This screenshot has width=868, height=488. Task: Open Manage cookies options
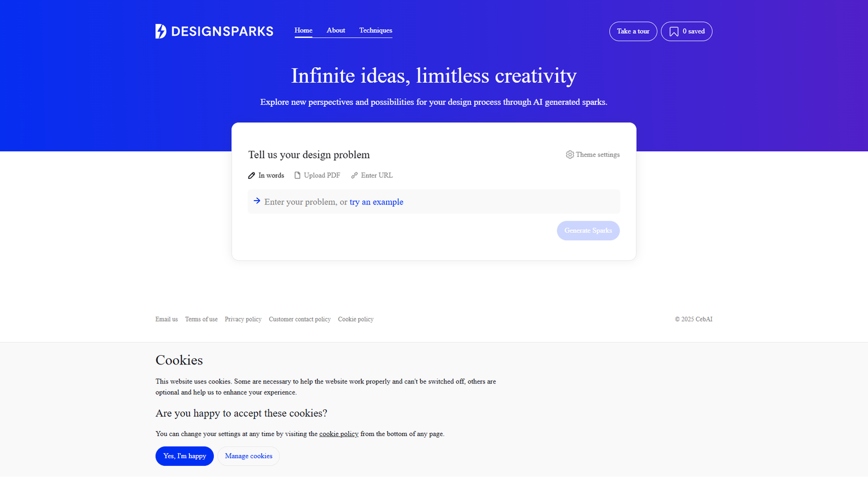coord(248,456)
